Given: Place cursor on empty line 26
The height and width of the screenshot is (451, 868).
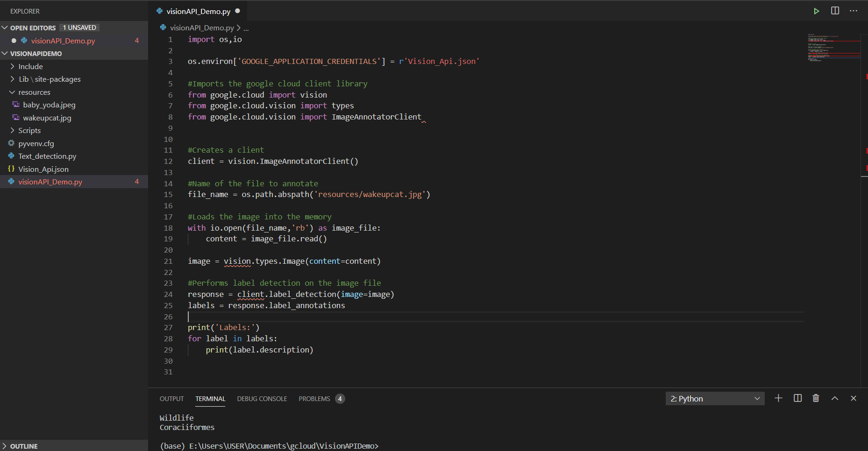Looking at the screenshot, I should pos(495,317).
